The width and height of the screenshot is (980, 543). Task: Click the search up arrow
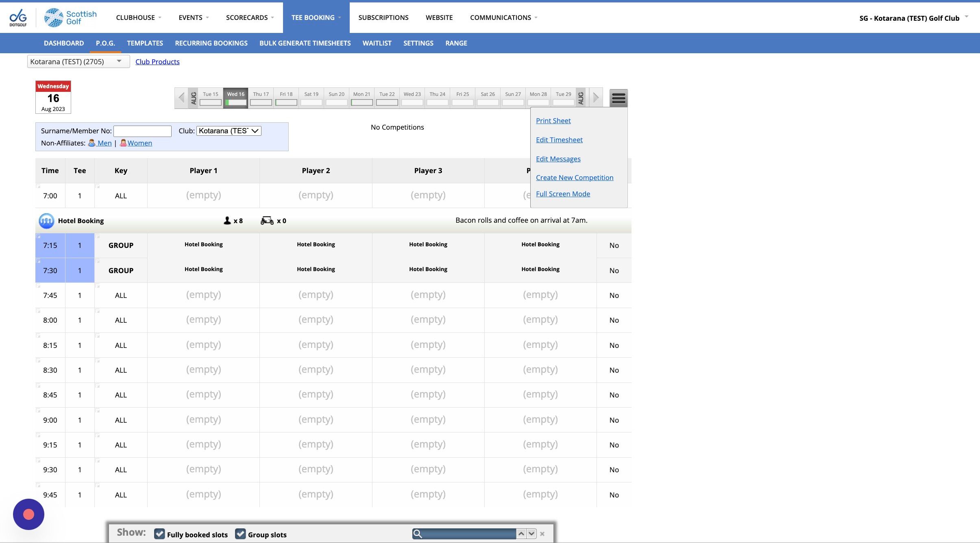521,534
